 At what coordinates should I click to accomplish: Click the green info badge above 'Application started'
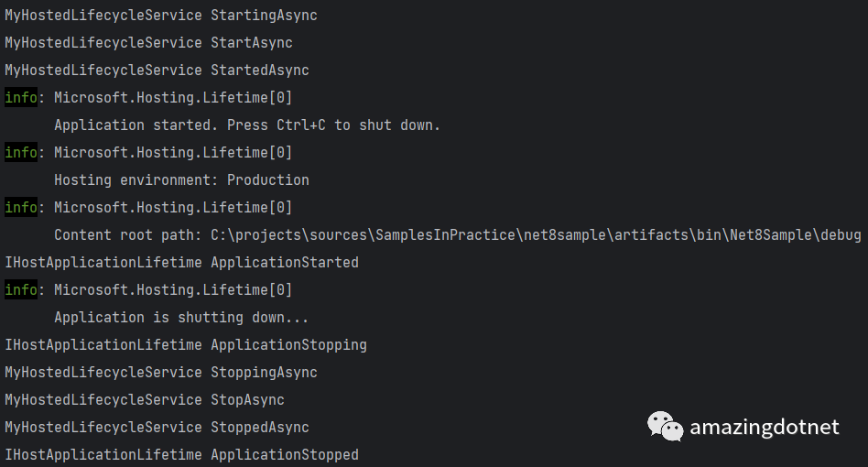[21, 98]
